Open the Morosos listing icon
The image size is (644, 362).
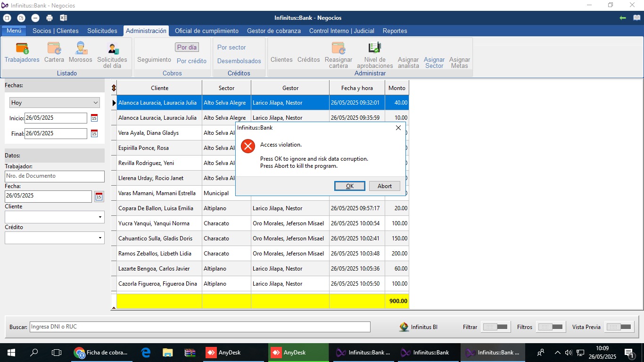point(81,49)
